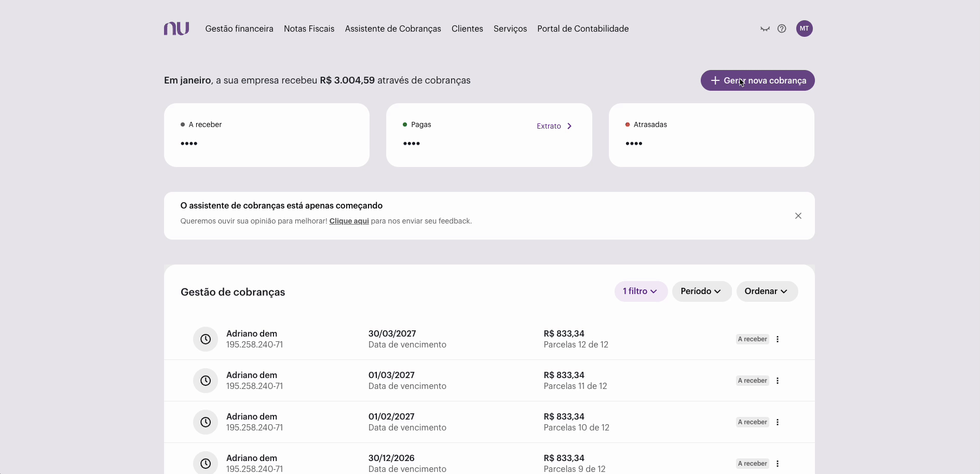Click clock icon of Parcelas 10 de 12

click(206, 422)
